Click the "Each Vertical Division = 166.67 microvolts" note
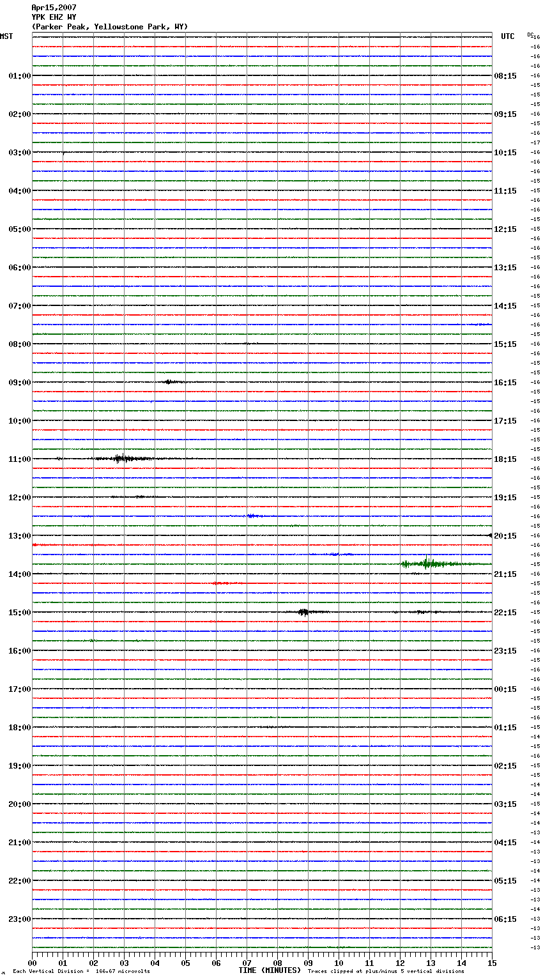Screen dimensions: 543x980 (x=81, y=972)
